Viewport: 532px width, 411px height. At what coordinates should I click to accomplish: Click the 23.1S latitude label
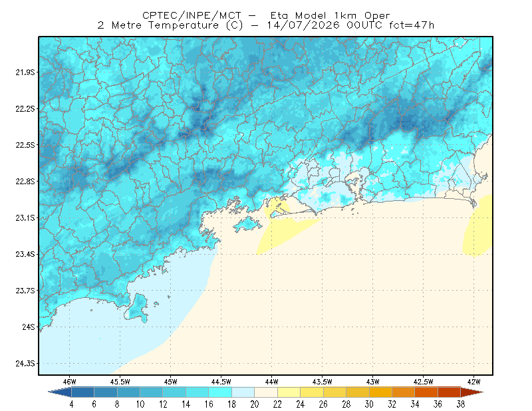coord(25,217)
